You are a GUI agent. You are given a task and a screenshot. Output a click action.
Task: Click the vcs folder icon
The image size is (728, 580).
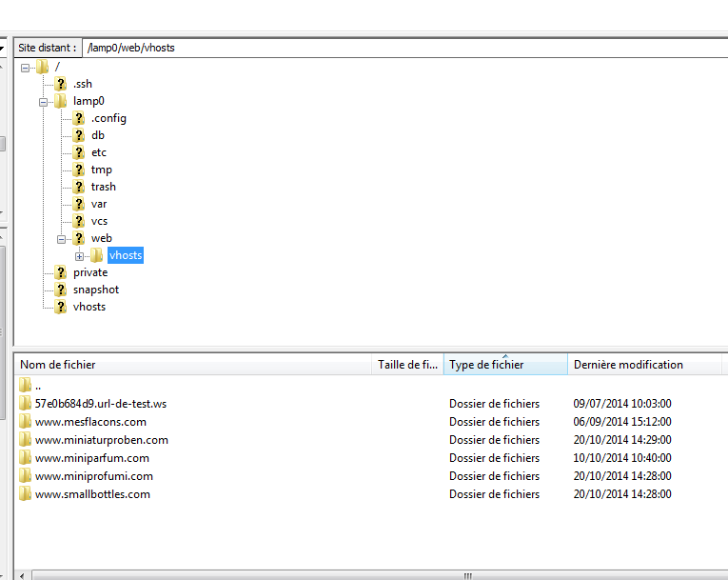point(78,221)
